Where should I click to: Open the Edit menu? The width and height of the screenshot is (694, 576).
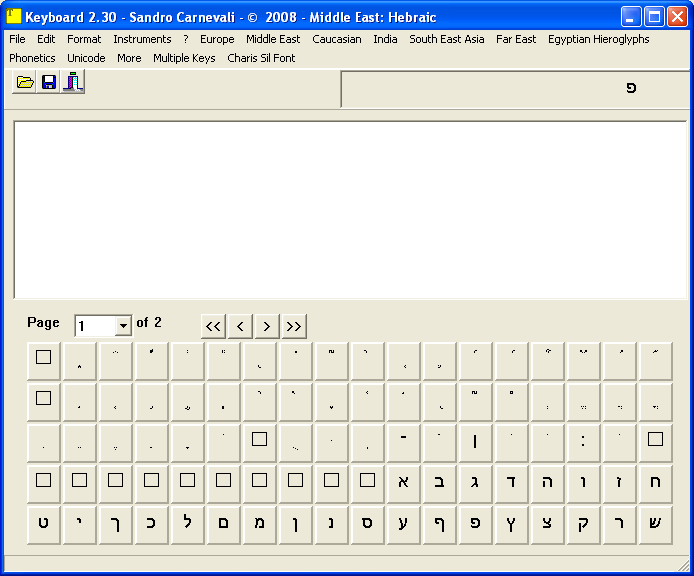pos(46,39)
